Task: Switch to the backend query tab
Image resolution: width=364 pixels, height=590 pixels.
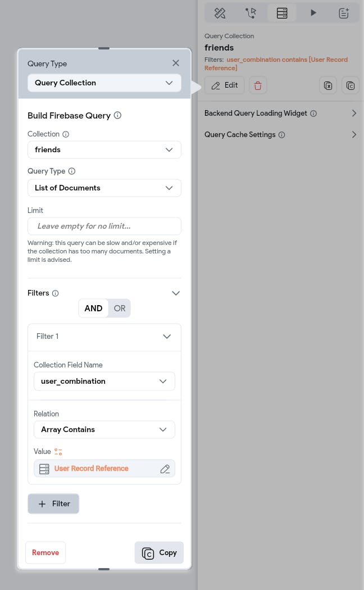Action: (x=282, y=12)
